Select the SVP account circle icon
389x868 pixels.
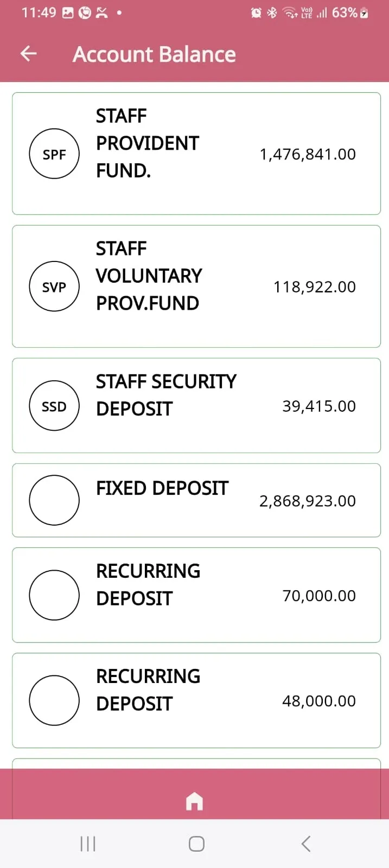pos(54,286)
